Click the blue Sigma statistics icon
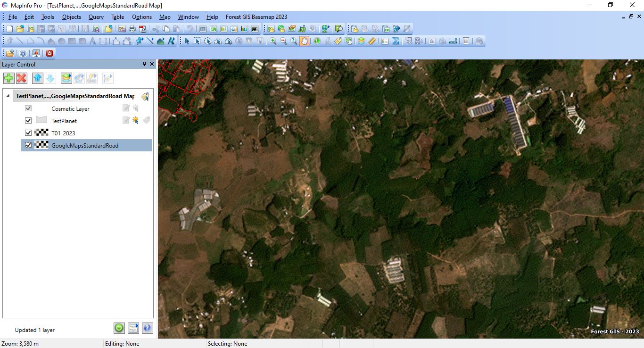644x348 pixels. pyautogui.click(x=396, y=41)
